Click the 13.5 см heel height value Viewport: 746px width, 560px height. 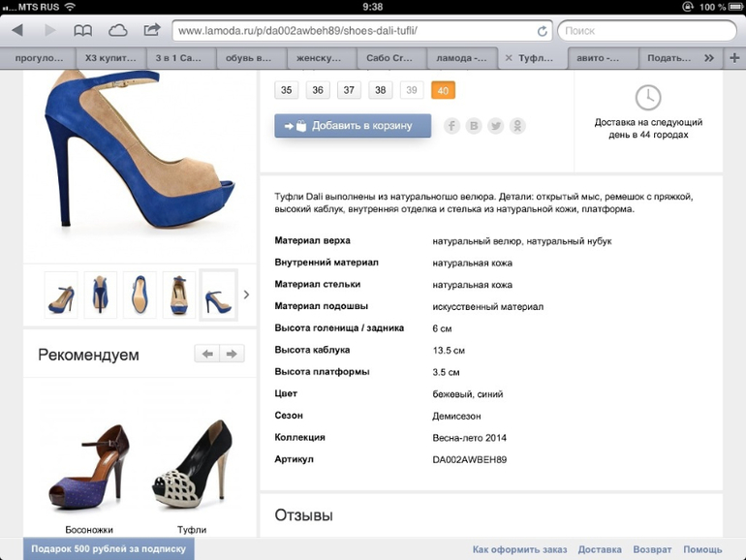tap(449, 350)
